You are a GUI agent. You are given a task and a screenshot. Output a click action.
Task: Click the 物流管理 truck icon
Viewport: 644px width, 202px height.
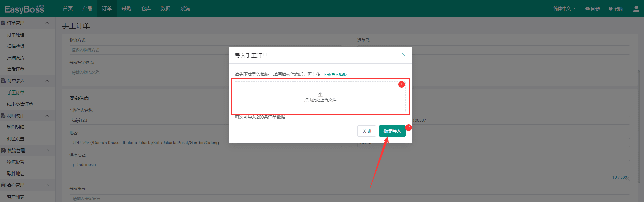point(3,150)
